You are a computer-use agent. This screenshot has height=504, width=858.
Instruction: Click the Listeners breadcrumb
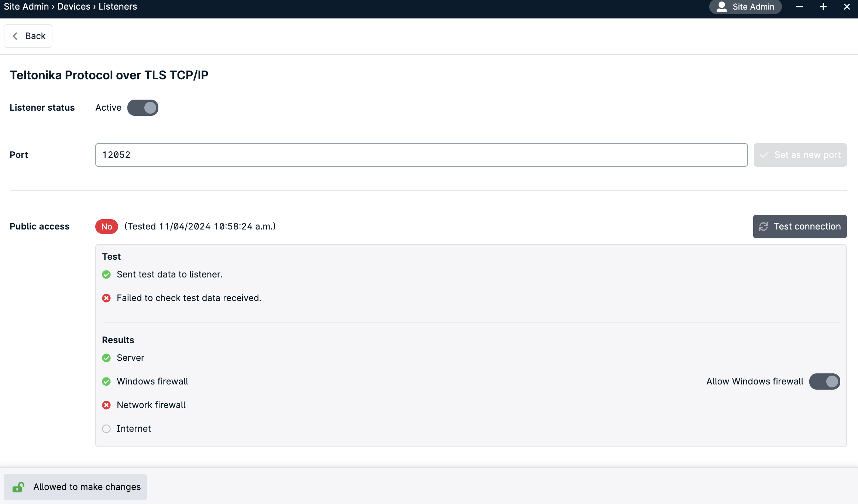pos(118,7)
